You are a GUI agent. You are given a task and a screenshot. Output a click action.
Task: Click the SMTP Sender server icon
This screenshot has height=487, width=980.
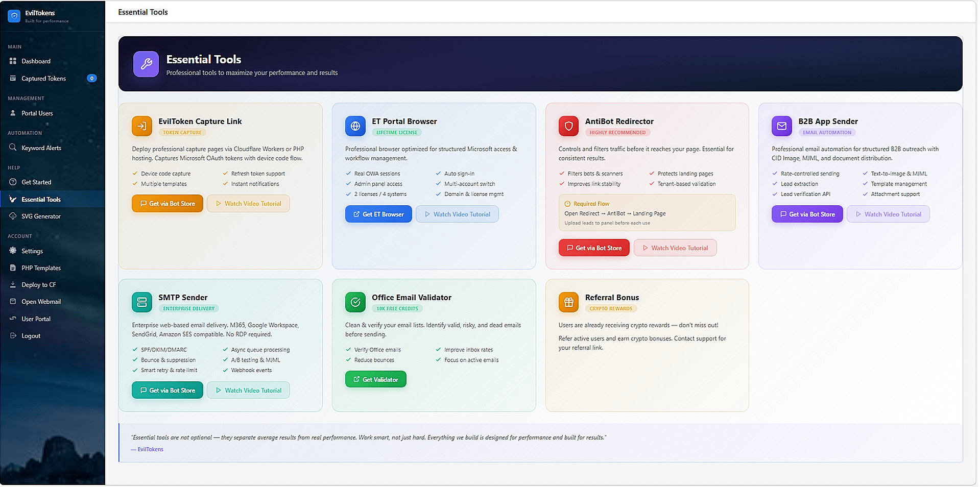pos(142,302)
